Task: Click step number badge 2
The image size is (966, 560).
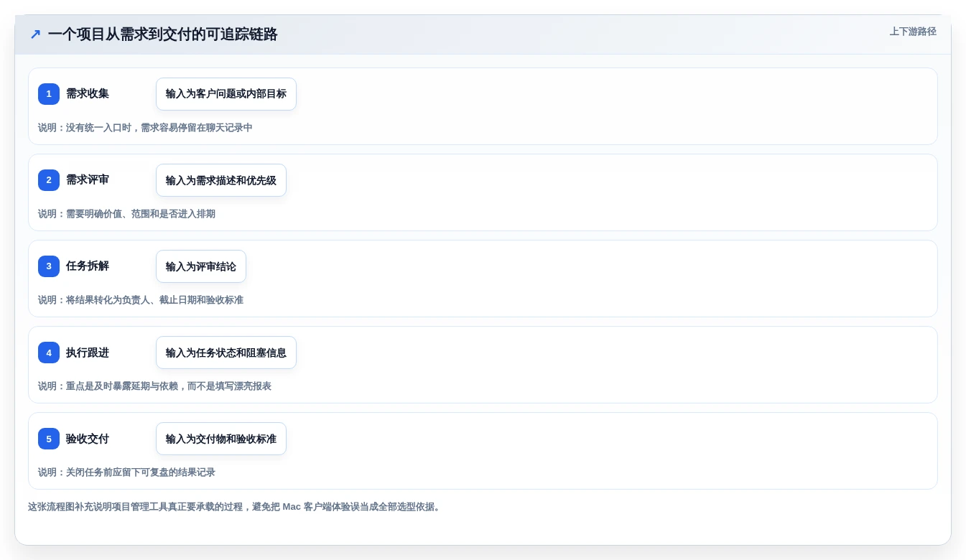Action: click(49, 180)
